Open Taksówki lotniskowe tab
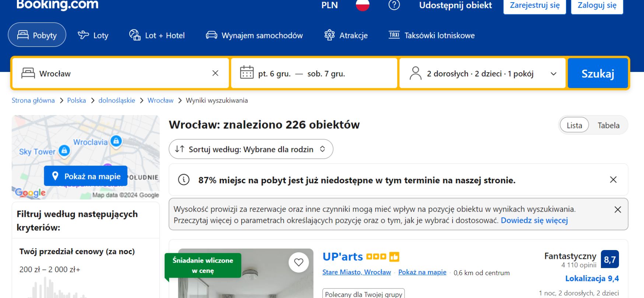Viewport: 644px width, 298px height. (x=432, y=35)
